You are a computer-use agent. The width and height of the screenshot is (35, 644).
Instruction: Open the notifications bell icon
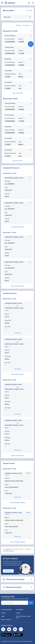29,3
